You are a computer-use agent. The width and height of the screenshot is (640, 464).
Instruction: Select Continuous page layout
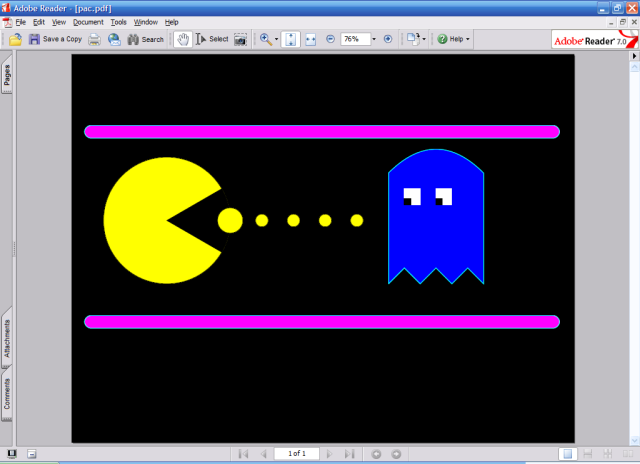coord(588,454)
